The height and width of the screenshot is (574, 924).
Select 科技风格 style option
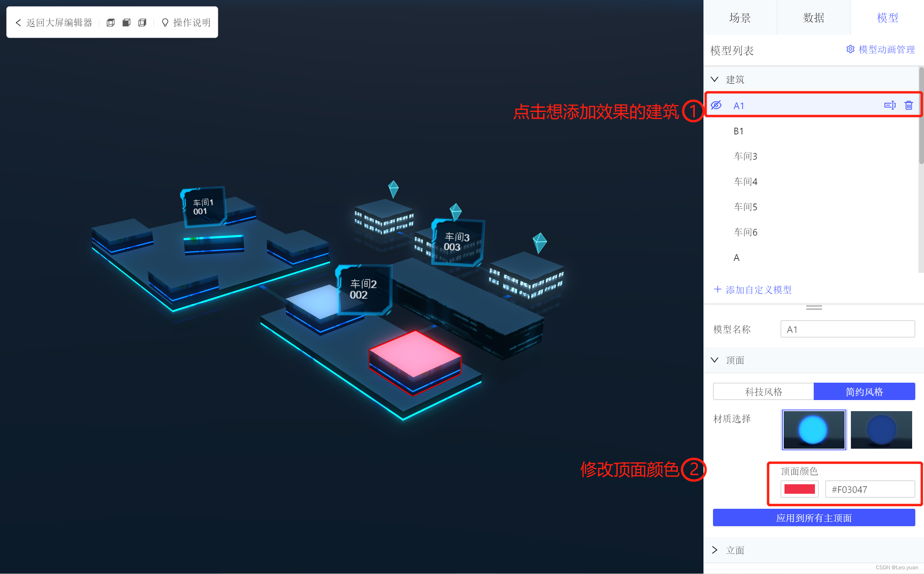(763, 391)
